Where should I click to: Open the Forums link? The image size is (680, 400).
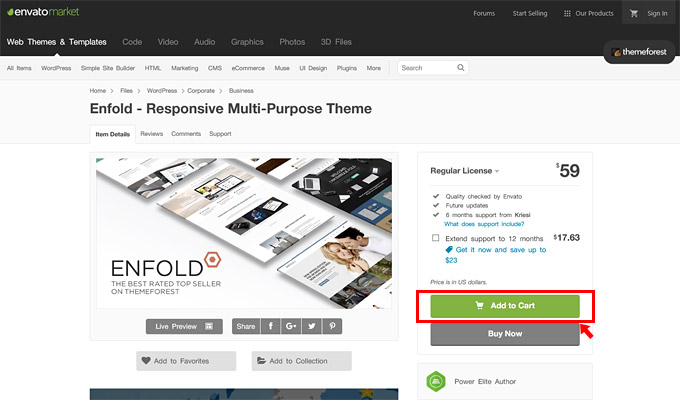pyautogui.click(x=484, y=13)
